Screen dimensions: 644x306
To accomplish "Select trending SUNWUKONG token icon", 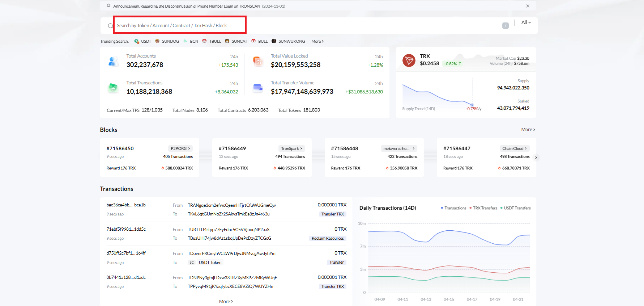I will [x=274, y=41].
